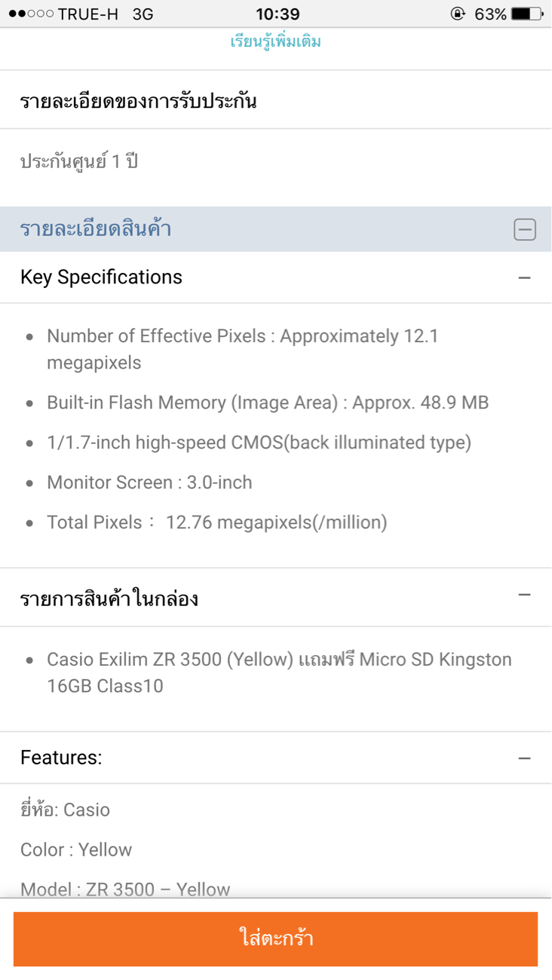This screenshot has height=980, width=552.
Task: Collapse the รายละเอียดสินค้า section with boxed minus icon
Action: pyautogui.click(x=525, y=229)
